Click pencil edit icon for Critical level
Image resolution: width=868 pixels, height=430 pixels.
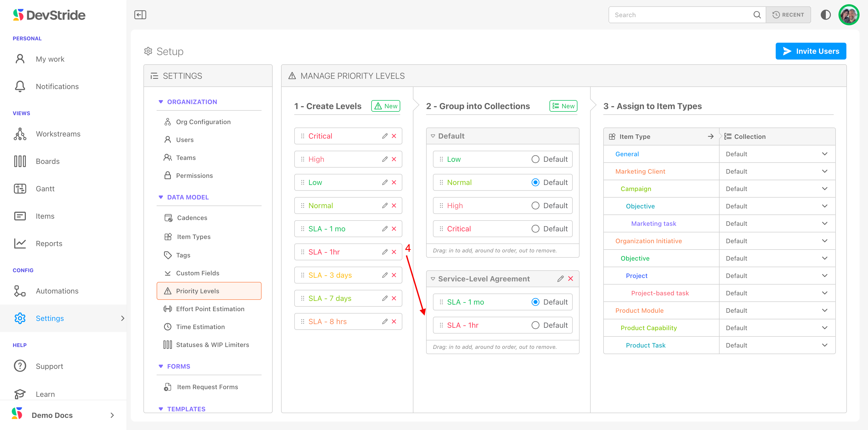coord(384,136)
